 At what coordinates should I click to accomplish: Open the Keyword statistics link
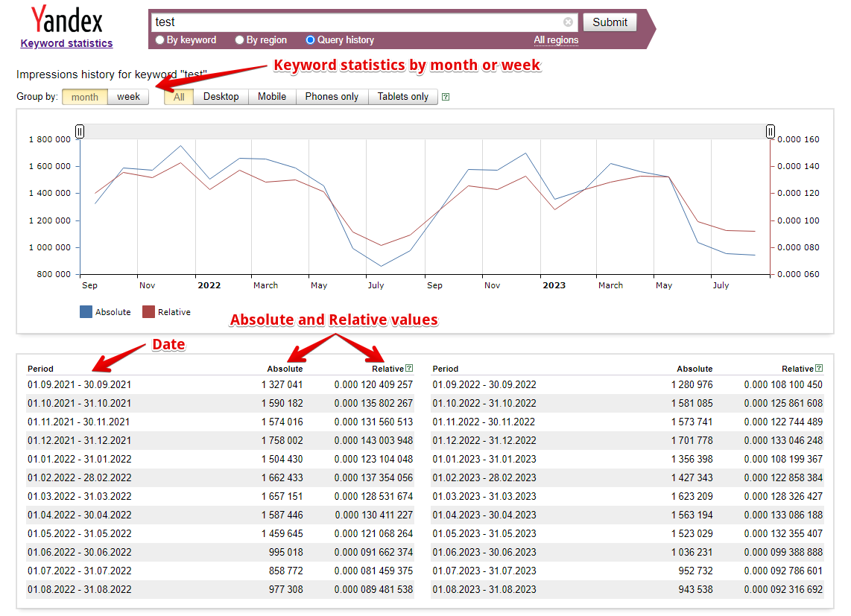[x=66, y=43]
